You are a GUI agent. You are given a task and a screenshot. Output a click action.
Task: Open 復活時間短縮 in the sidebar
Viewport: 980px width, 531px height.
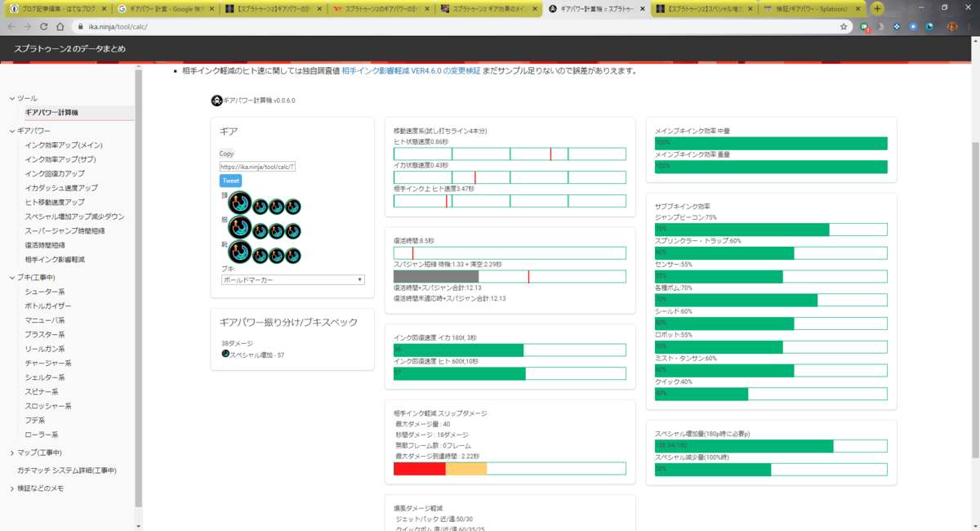click(x=45, y=245)
